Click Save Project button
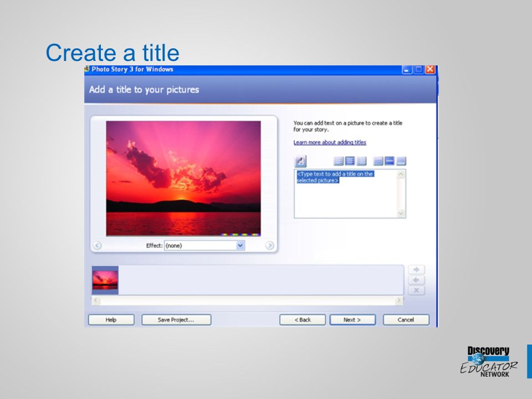 [x=176, y=320]
